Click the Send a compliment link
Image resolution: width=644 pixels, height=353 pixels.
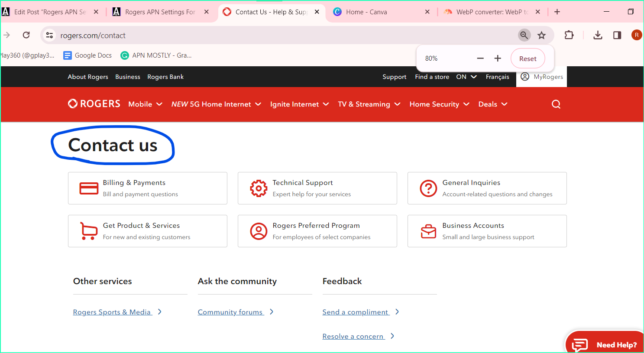point(355,312)
